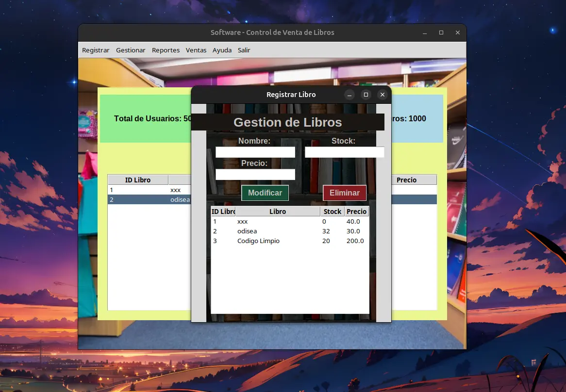The width and height of the screenshot is (566, 392).
Task: Open the Ayuda menu
Action: pos(222,50)
